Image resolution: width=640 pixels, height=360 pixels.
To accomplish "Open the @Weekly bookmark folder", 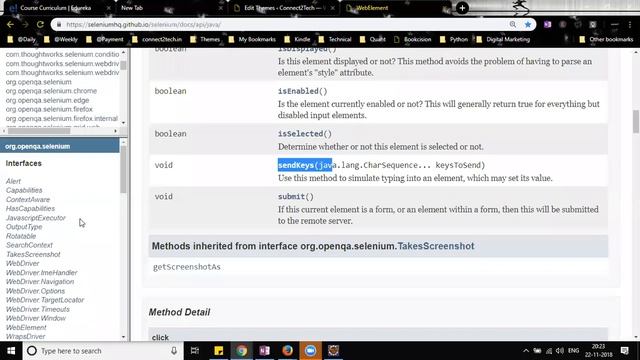I will click(61, 40).
